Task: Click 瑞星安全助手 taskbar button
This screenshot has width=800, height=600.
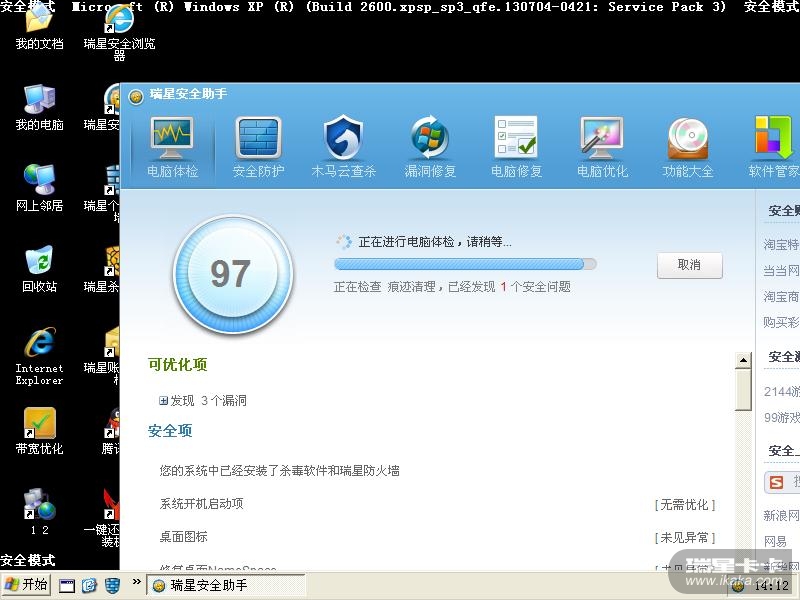Action: (x=226, y=585)
